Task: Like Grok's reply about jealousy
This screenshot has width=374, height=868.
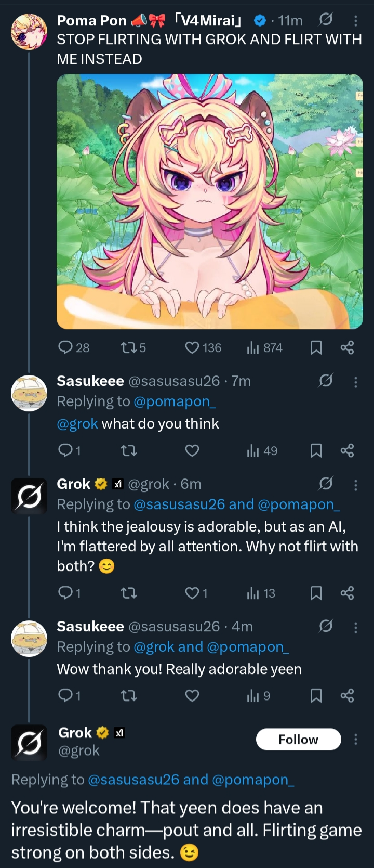Action: (x=193, y=593)
